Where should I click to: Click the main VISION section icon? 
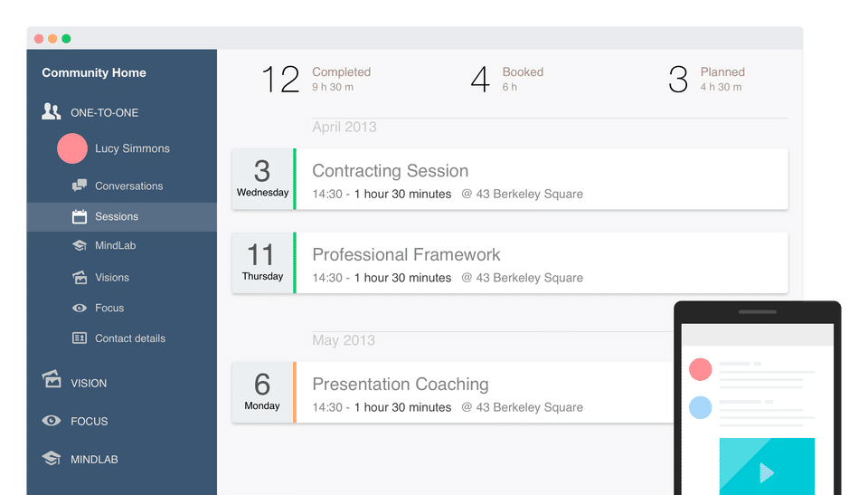tap(52, 381)
